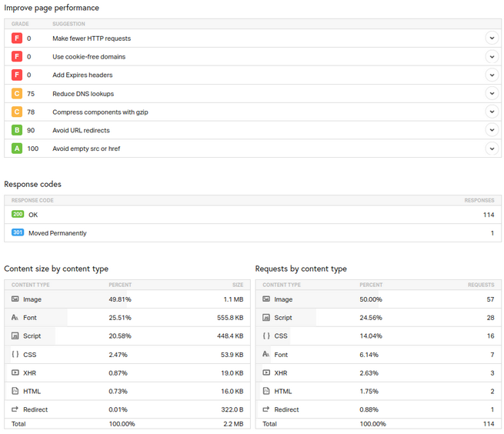Image resolution: width=504 pixels, height=434 pixels.
Task: Sort response codes by Responses column header
Action: pos(479,200)
